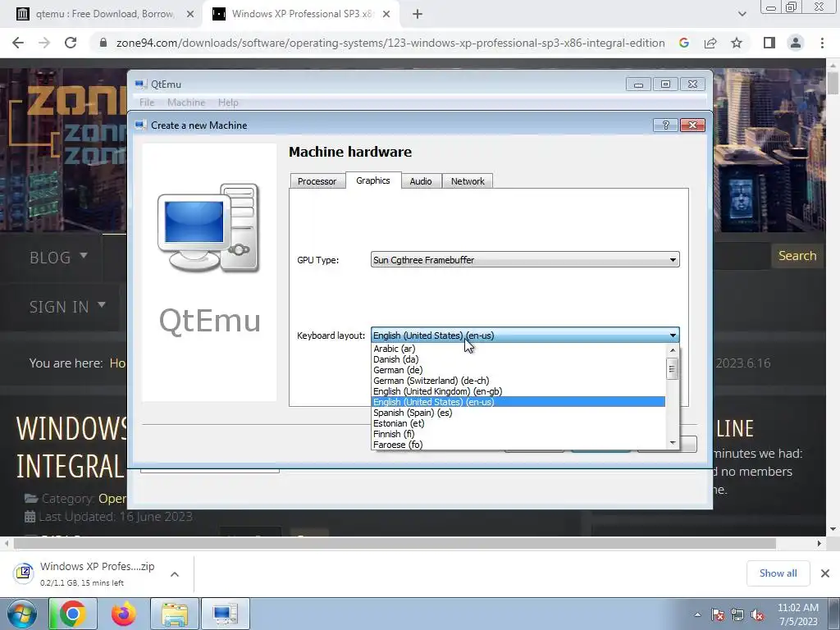The image size is (840, 630).
Task: Close the Create a new Machine dialog
Action: pos(692,125)
